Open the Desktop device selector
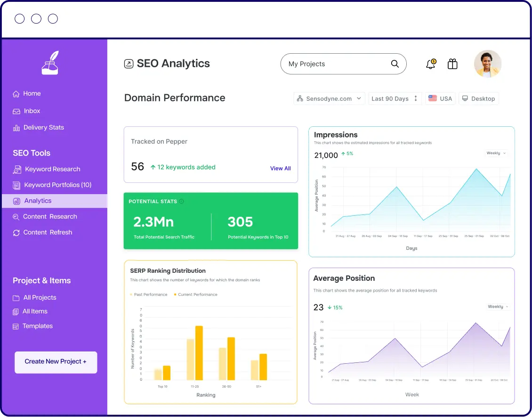This screenshot has width=532, height=417. tap(479, 98)
